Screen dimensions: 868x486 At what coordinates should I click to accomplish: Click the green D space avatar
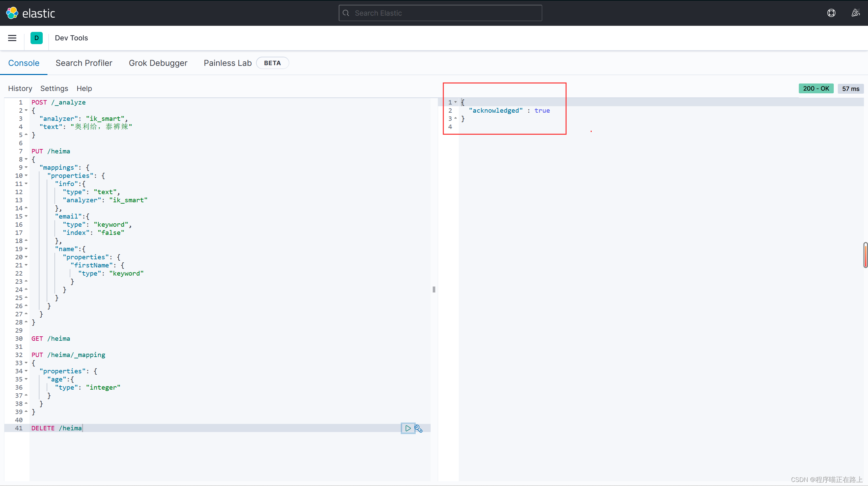37,38
